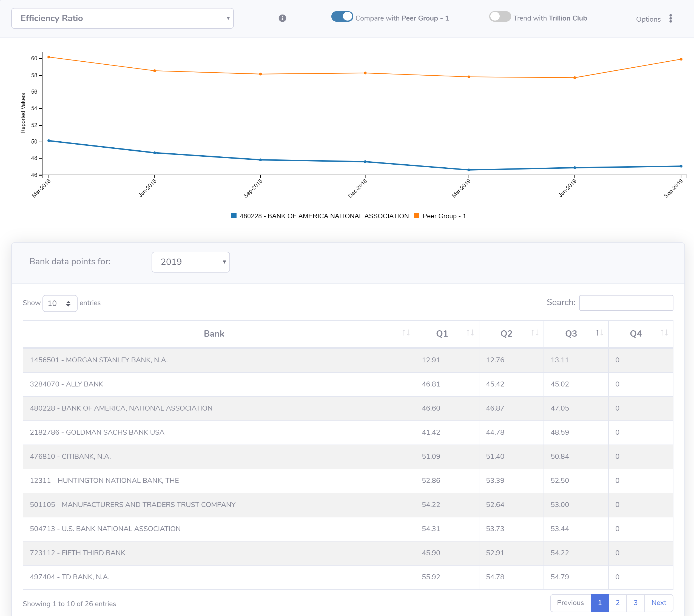Screen dimensions: 694x616
Task: Click the Options label
Action: point(648,19)
